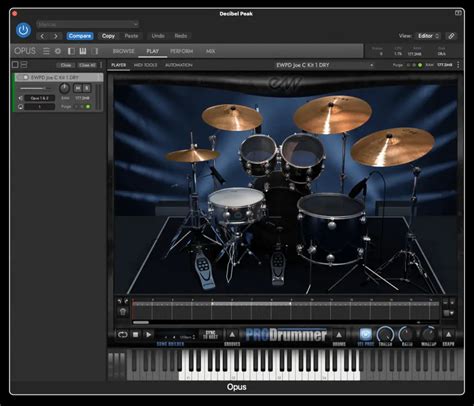Go to the previous preset arrow
The image size is (474, 406).
[42, 36]
